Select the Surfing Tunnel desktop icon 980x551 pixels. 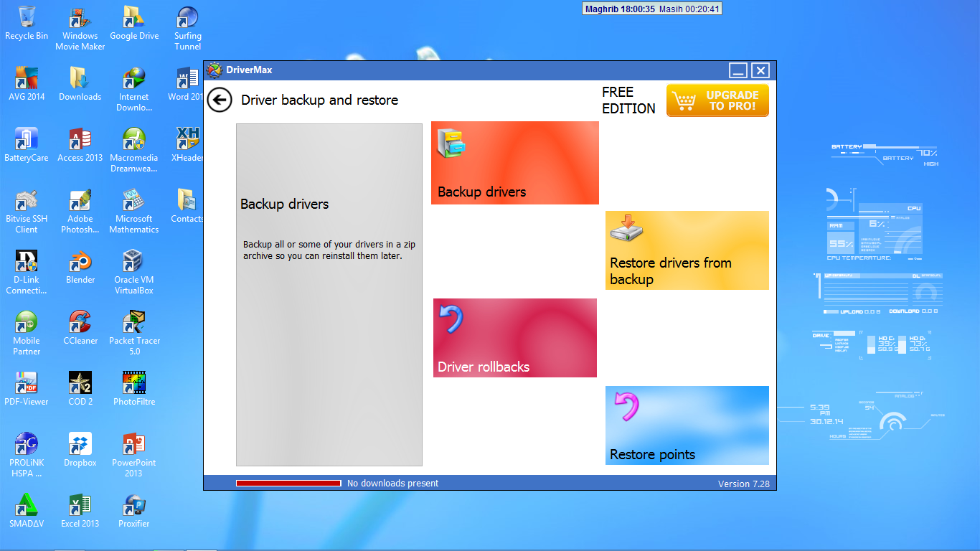[x=188, y=29]
